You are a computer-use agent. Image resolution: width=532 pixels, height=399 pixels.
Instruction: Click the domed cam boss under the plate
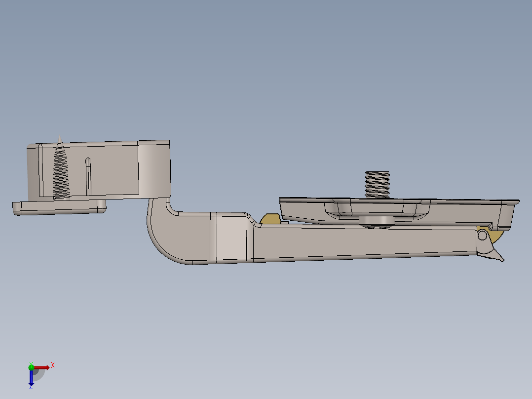[x=376, y=221]
